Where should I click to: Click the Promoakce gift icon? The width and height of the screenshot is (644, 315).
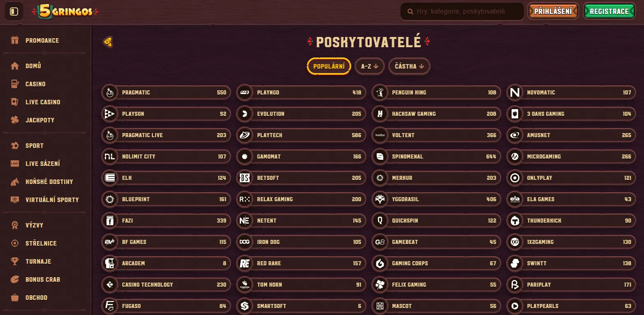(15, 40)
